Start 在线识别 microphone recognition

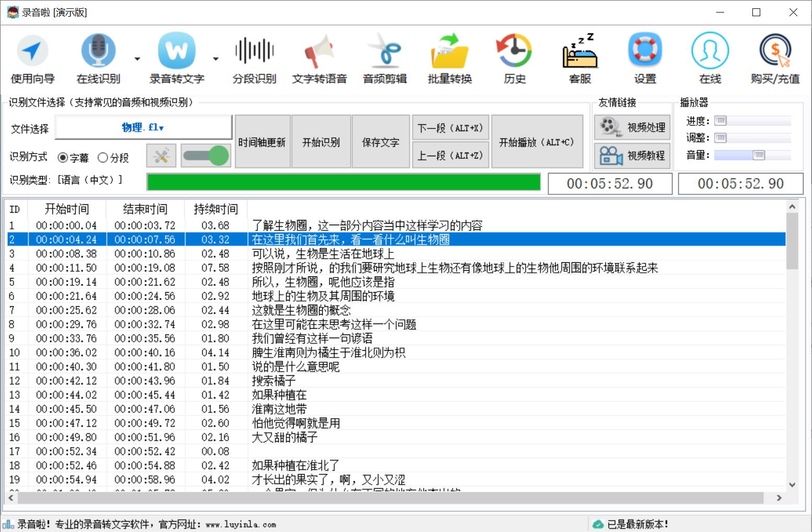pyautogui.click(x=98, y=59)
